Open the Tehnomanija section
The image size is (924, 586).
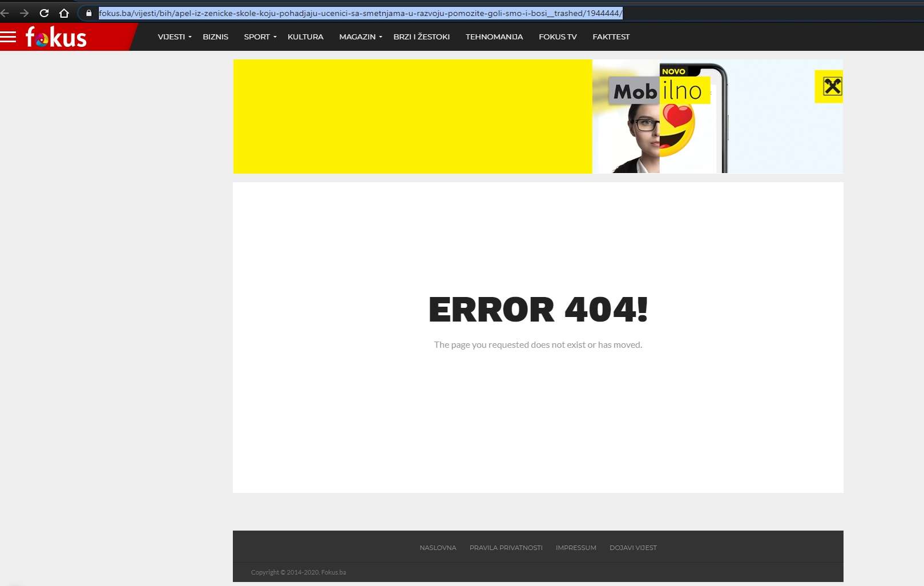pos(494,37)
